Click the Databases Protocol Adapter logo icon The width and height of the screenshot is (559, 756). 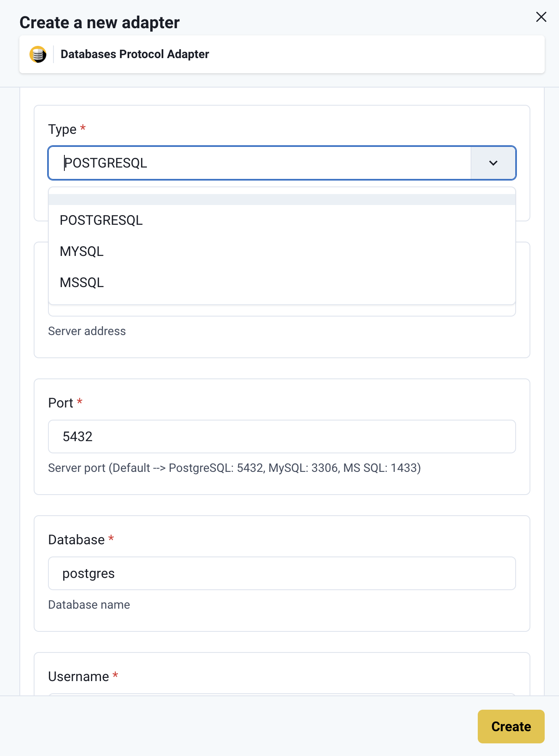point(38,54)
